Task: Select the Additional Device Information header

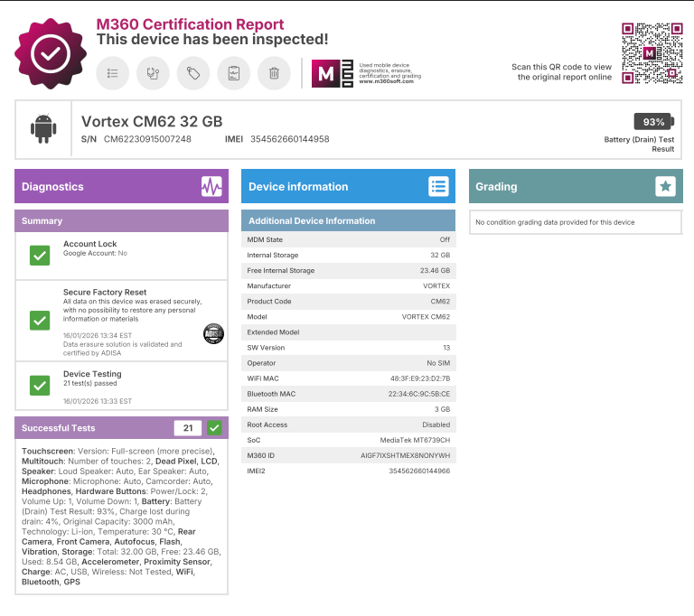Action: coord(348,220)
